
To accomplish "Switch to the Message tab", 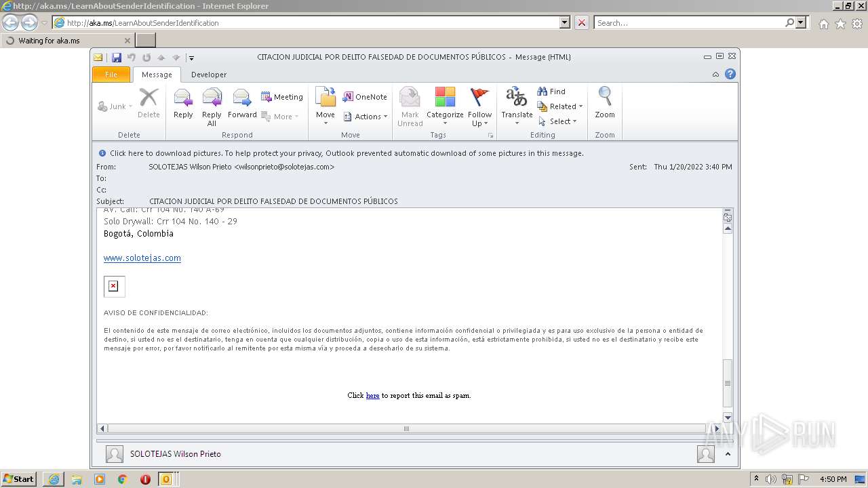I will point(157,75).
